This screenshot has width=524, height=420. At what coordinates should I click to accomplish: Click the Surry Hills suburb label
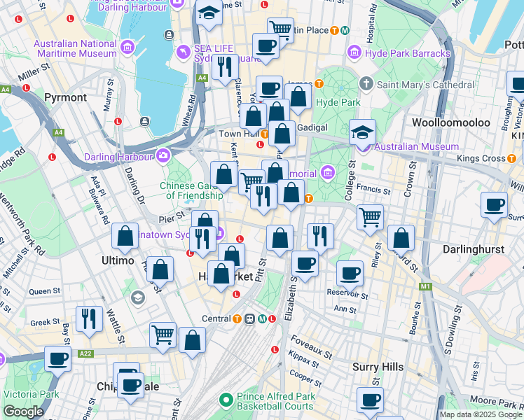tap(378, 367)
